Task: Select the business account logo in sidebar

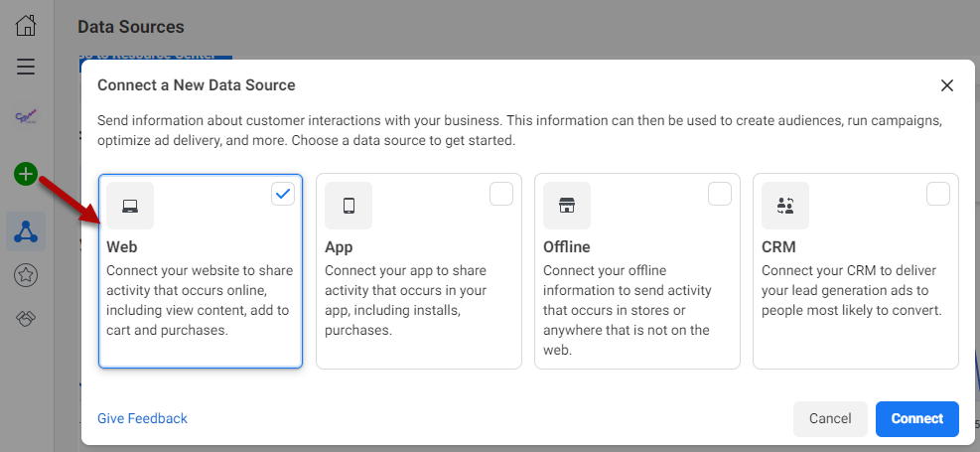Action: tap(26, 117)
